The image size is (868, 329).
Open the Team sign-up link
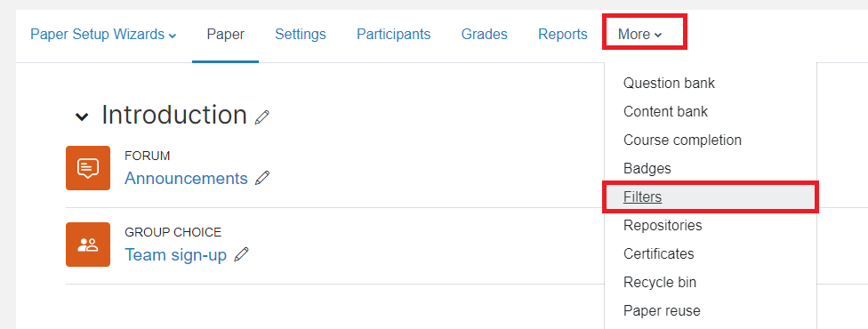[x=175, y=255]
